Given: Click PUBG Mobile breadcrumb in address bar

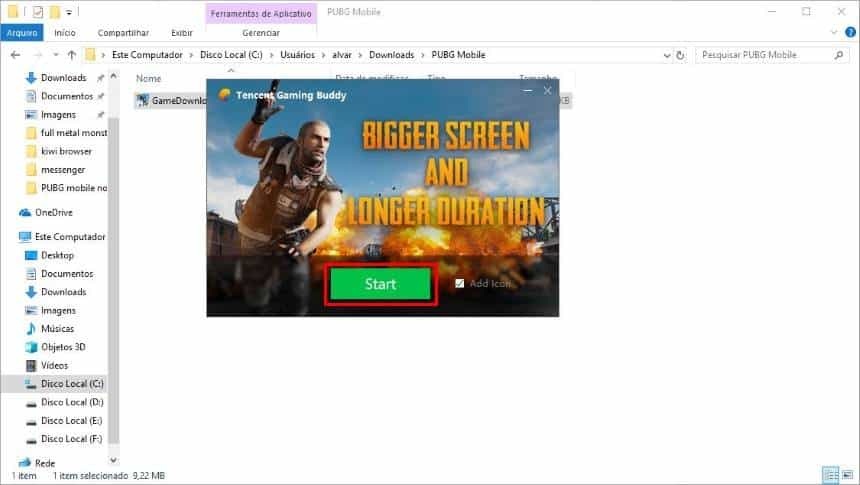Looking at the screenshot, I should (459, 55).
